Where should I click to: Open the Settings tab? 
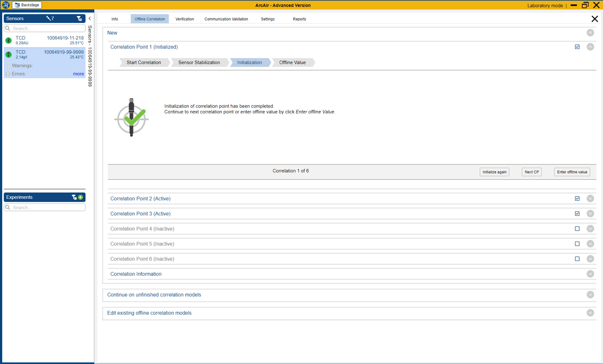click(x=268, y=19)
